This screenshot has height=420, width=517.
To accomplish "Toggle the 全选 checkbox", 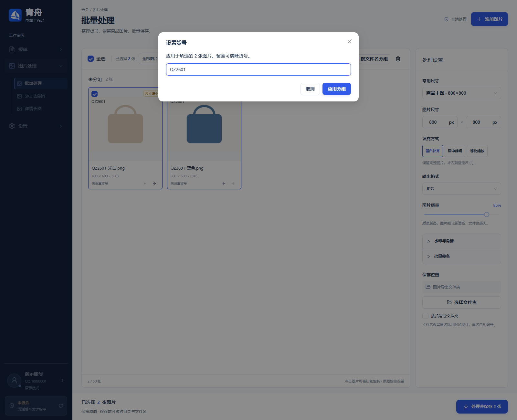I will coord(90,59).
